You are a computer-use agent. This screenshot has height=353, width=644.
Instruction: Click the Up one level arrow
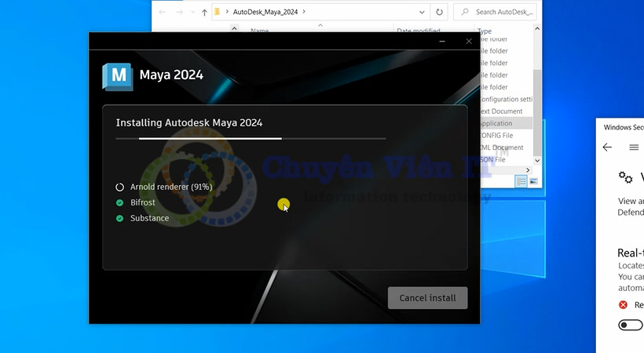[204, 13]
